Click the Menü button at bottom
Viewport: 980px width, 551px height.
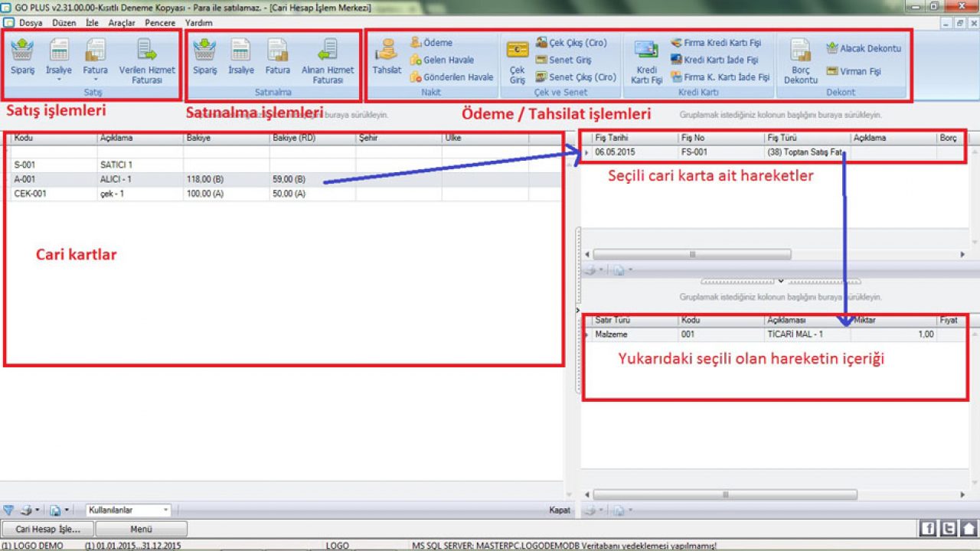(x=141, y=529)
